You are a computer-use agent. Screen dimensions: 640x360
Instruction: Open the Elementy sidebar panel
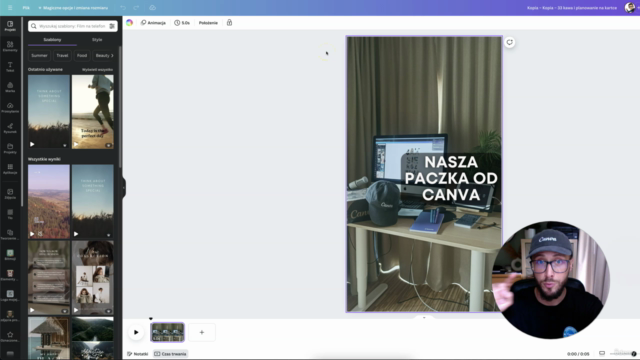[x=10, y=47]
